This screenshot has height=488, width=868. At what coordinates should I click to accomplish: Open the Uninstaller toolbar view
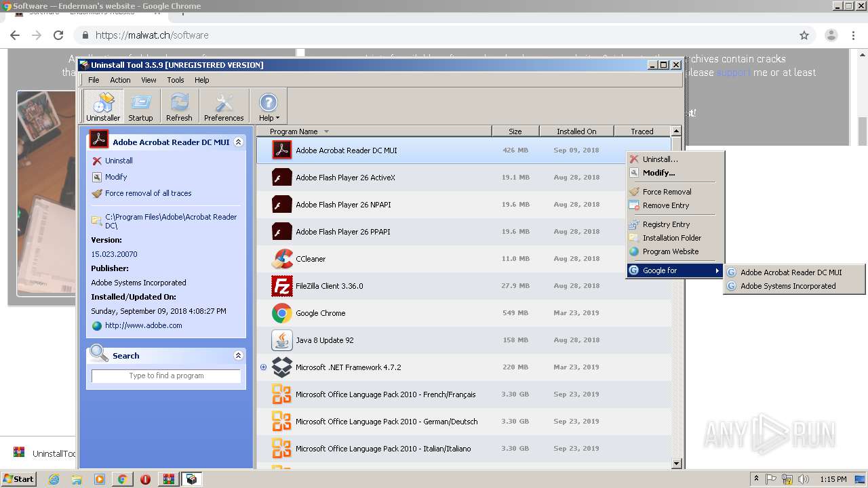tap(103, 106)
